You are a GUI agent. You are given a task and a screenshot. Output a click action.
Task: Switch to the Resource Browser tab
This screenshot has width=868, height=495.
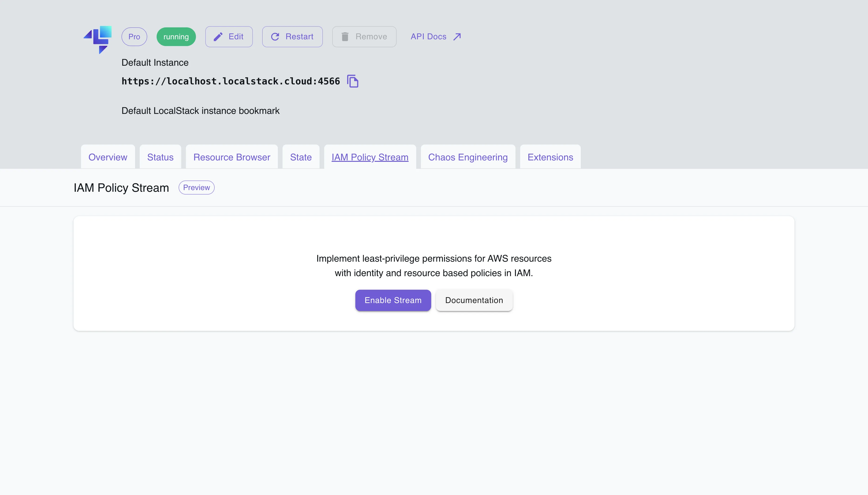231,157
